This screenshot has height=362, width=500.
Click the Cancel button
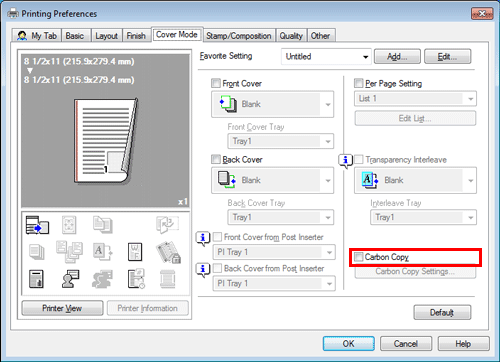pos(406,344)
